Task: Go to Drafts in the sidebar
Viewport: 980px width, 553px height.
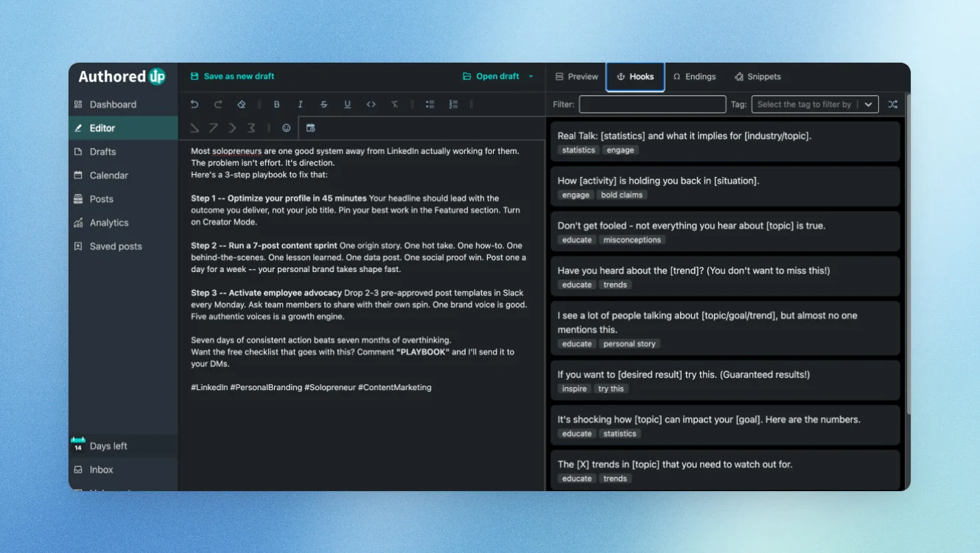Action: [x=123, y=152]
